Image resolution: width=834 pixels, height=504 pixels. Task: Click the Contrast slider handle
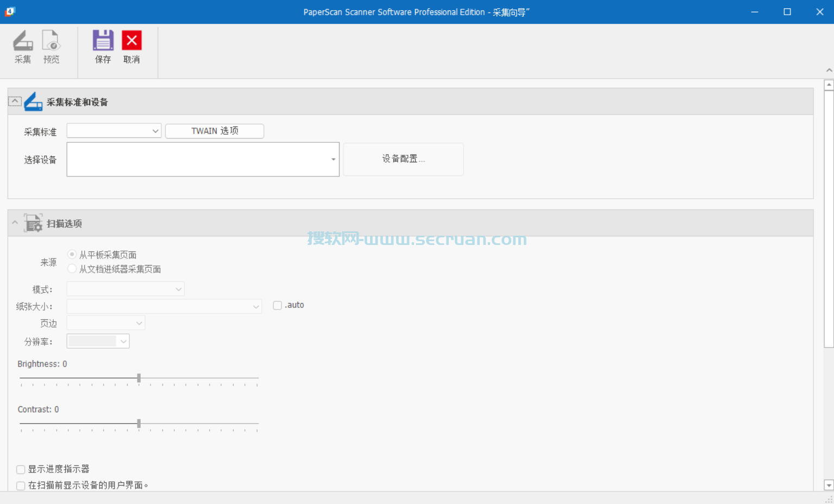point(139,424)
